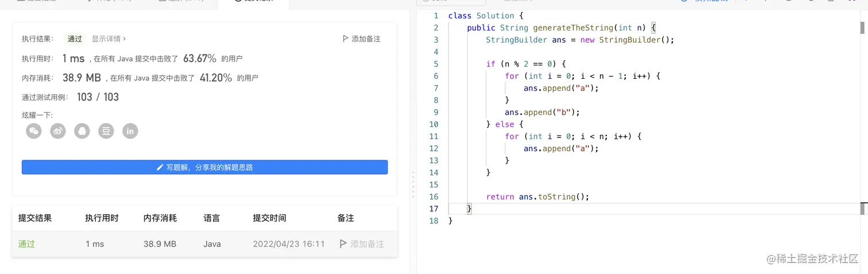Viewport: 868px width, 274px height.
Task: Click 提交结果 column header
Action: point(35,218)
